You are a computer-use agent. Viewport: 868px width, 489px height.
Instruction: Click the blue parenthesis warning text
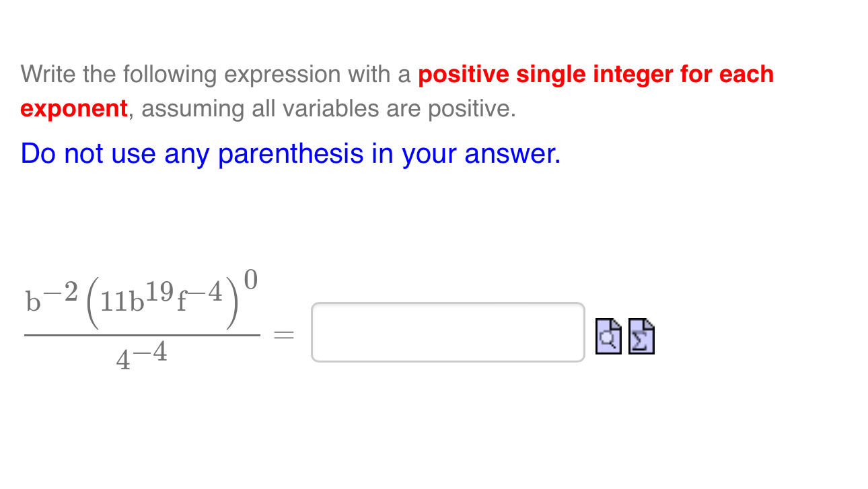coord(289,153)
